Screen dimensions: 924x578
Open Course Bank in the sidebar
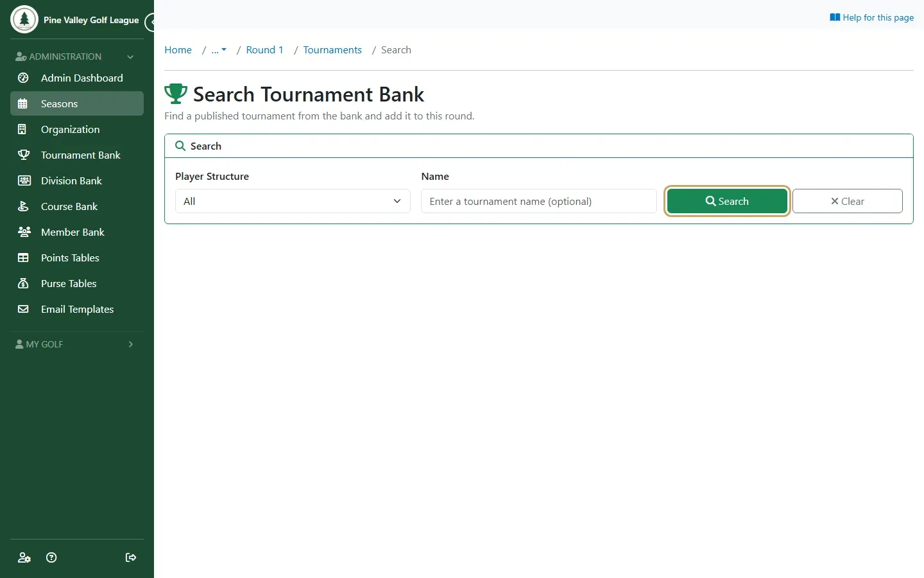tap(77, 206)
